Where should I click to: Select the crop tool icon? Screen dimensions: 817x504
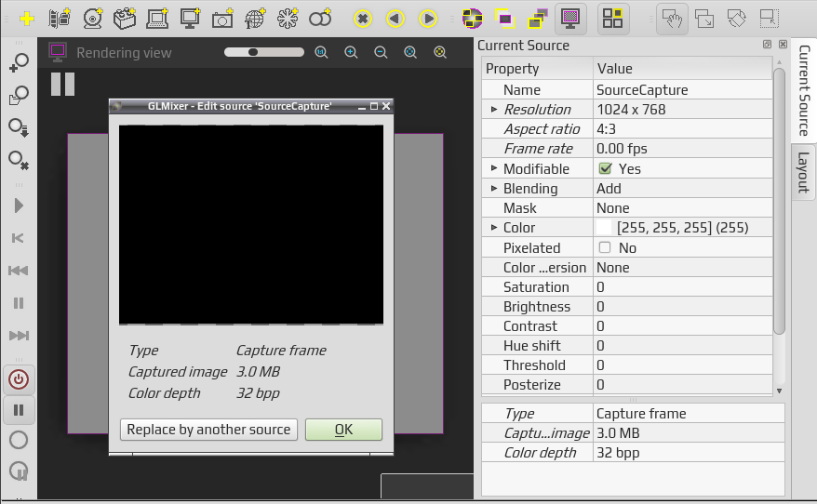769,20
